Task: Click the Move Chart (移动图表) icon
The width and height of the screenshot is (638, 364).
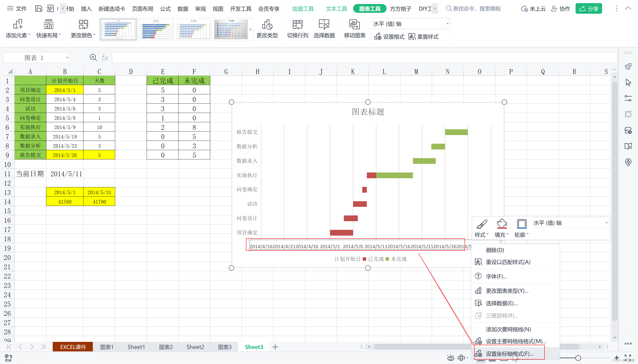Action: pos(354,25)
